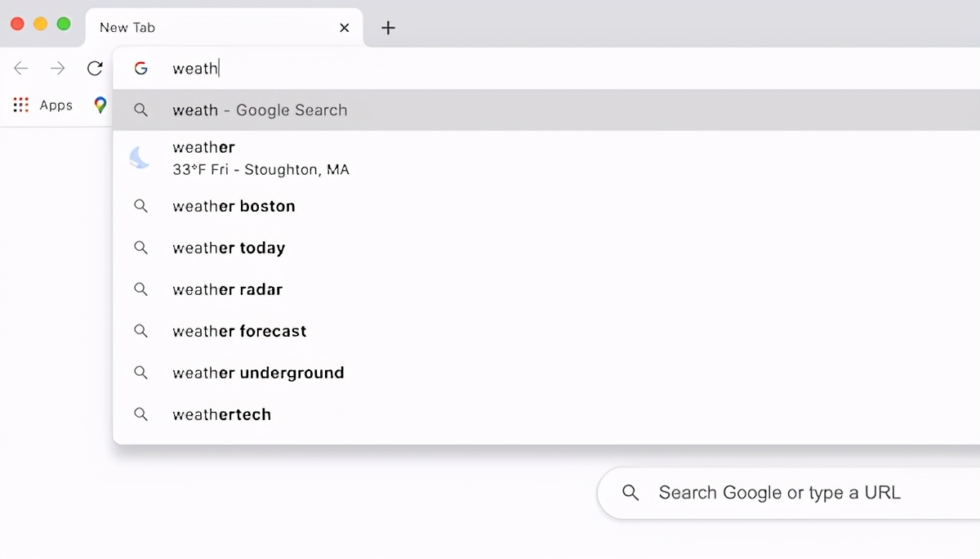Viewport: 980px width, 559px height.
Task: Open the Google Maps bookmark icon
Action: pyautogui.click(x=100, y=105)
